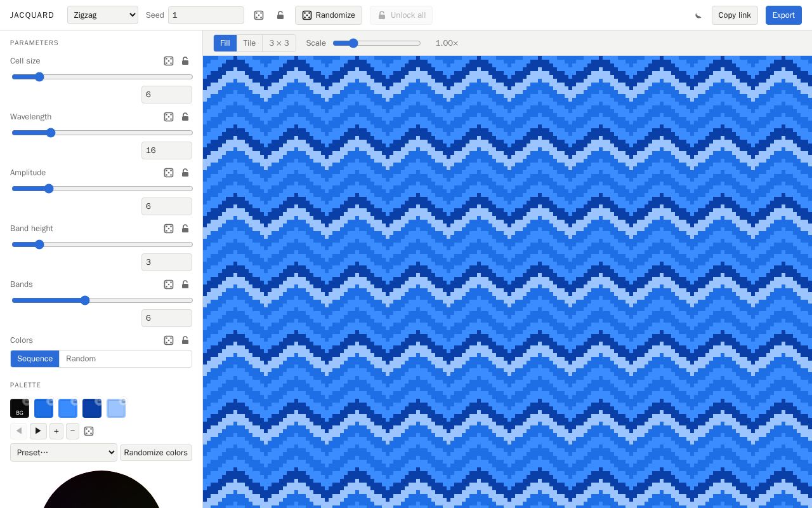Click the Export button

[x=783, y=15]
